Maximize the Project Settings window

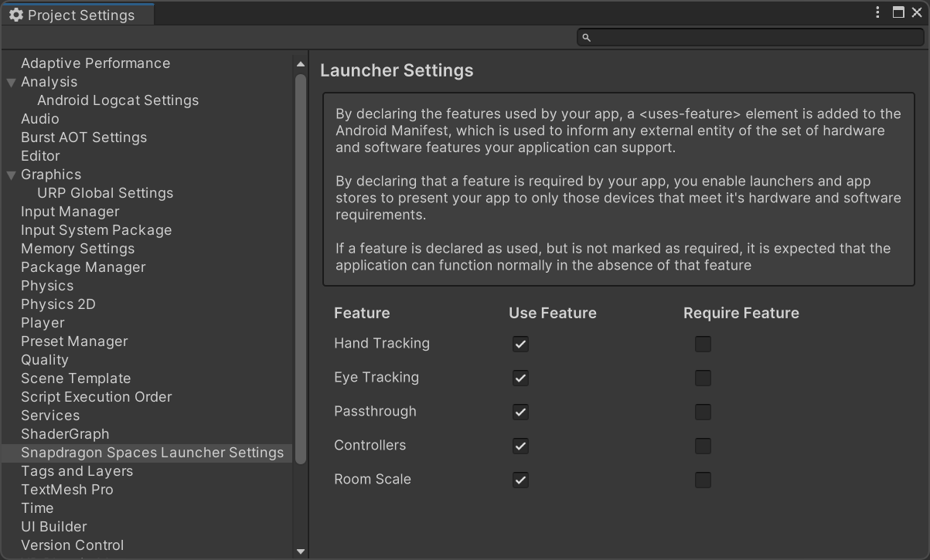[x=898, y=12]
